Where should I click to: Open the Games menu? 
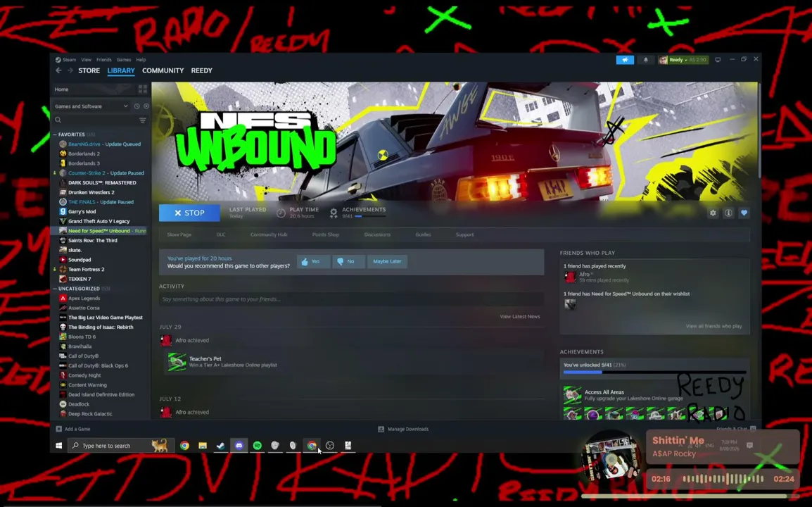[x=124, y=60]
